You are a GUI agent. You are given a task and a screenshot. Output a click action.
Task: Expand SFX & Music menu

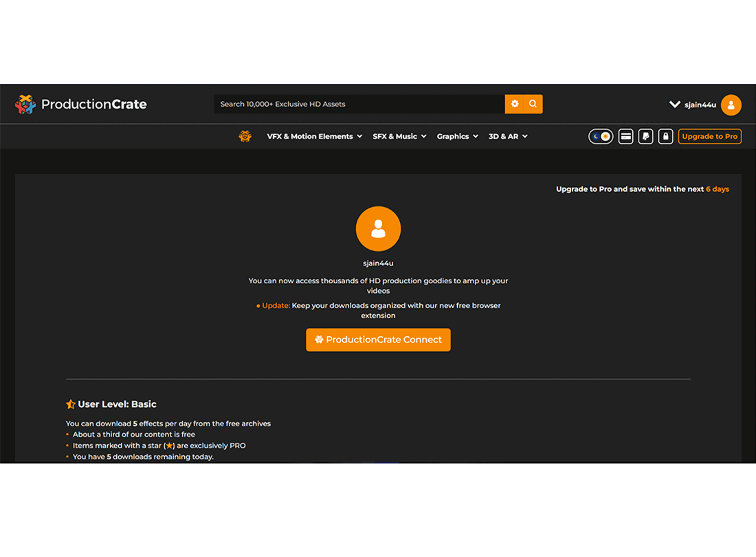[399, 136]
